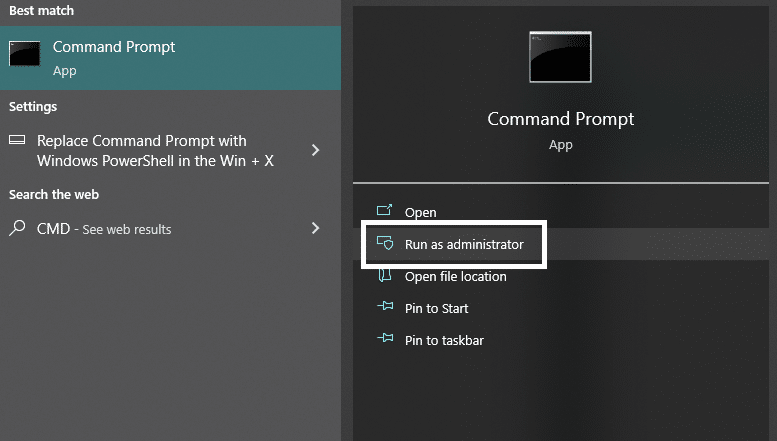Image resolution: width=777 pixels, height=441 pixels.
Task: Click the Run as administrator shield icon
Action: point(385,243)
